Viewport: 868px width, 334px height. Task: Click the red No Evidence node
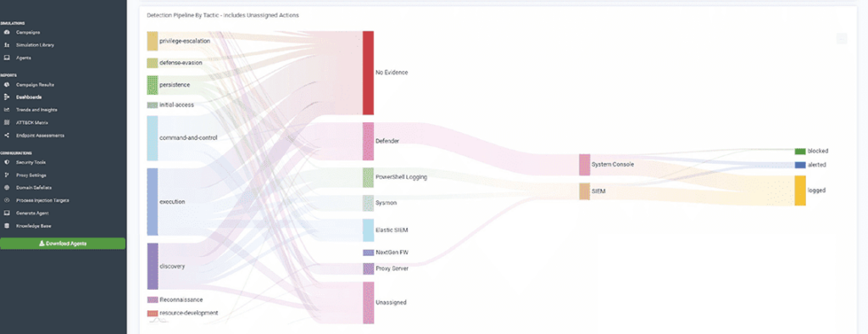(x=368, y=73)
